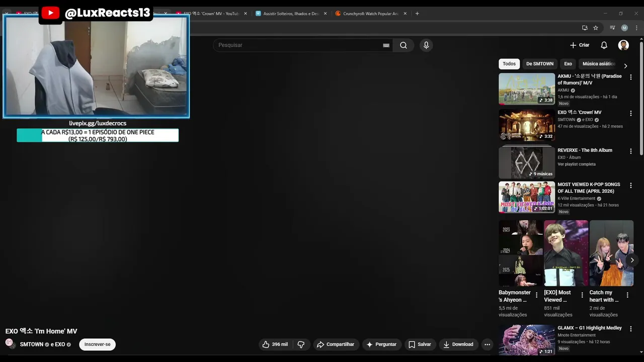This screenshot has width=644, height=362.
Task: Select the De SMTOWN filter chip
Action: [x=540, y=64]
